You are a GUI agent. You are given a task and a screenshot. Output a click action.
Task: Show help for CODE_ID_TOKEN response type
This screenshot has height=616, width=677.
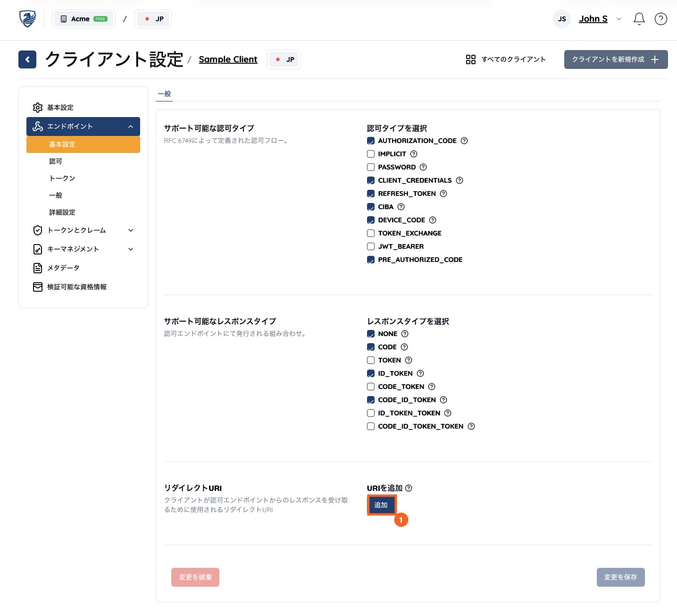tap(443, 400)
